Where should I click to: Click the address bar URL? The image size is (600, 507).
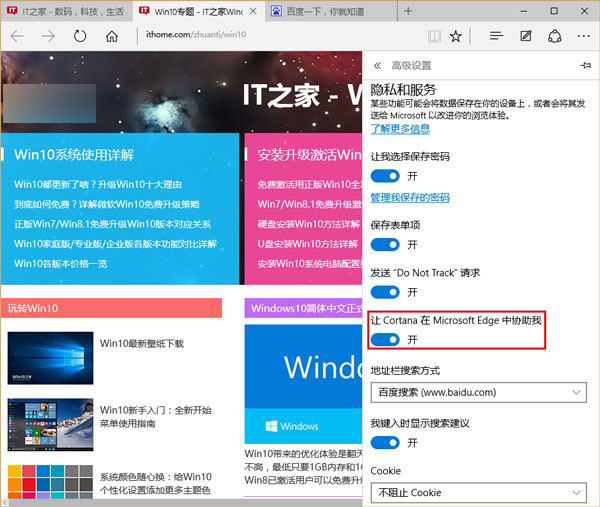tap(196, 34)
